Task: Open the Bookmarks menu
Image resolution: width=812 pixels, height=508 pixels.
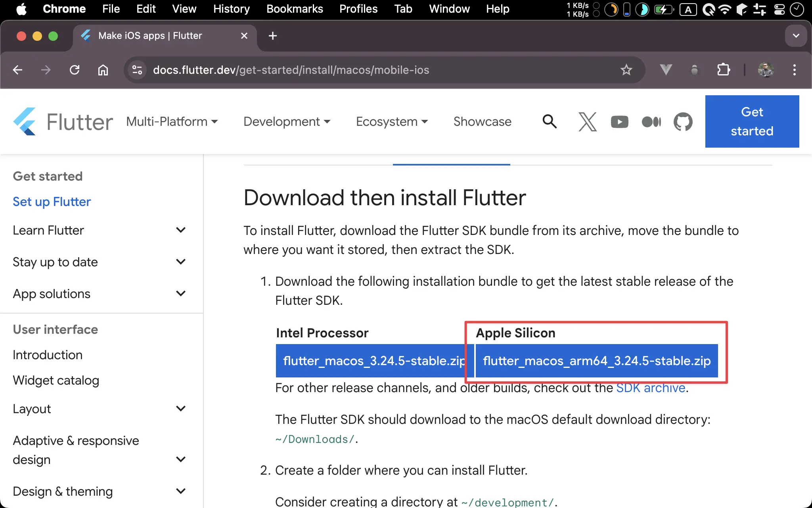Action: point(295,9)
